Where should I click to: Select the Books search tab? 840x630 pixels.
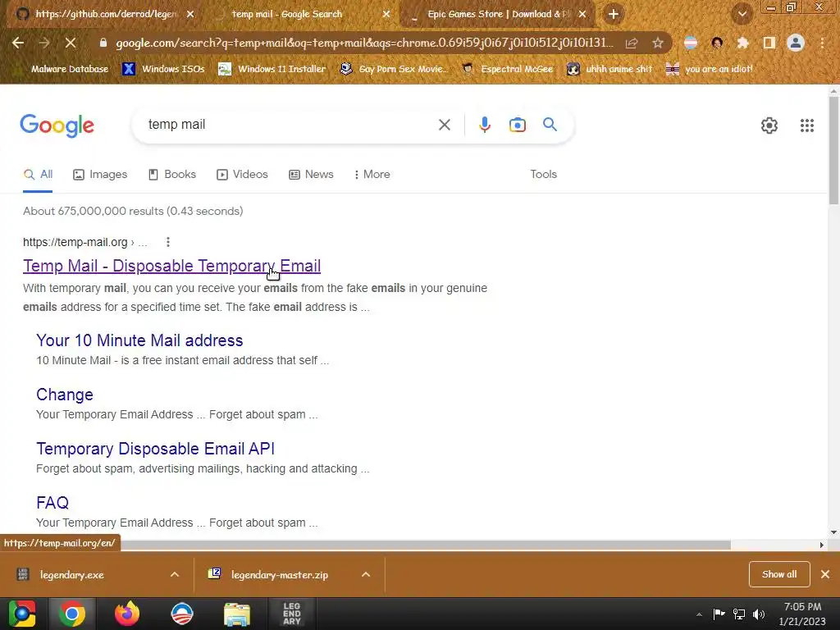click(x=172, y=174)
